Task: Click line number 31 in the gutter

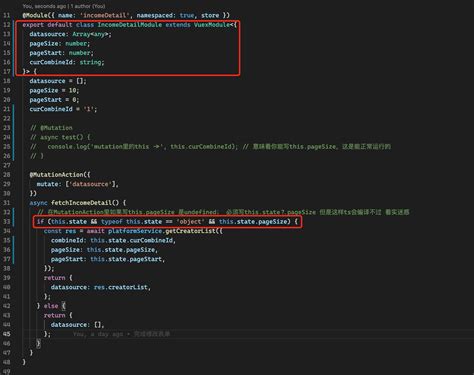Action: pos(7,203)
